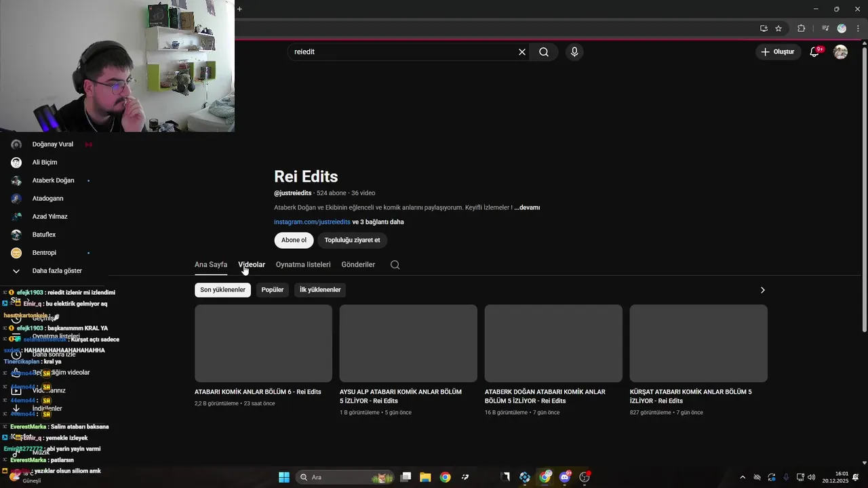Click title 'KÜRŞAT ATABARI KOMİK ANLAR BÖLÜM 5'

pos(690,396)
